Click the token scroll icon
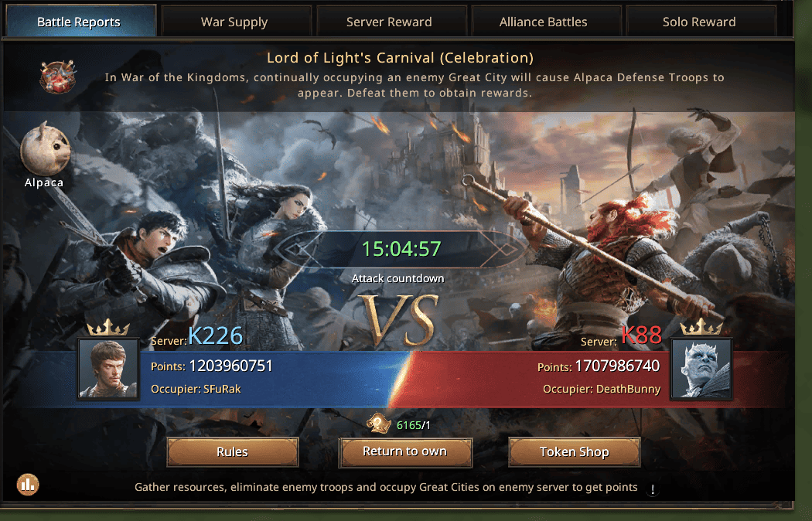This screenshot has width=812, height=521. click(379, 424)
